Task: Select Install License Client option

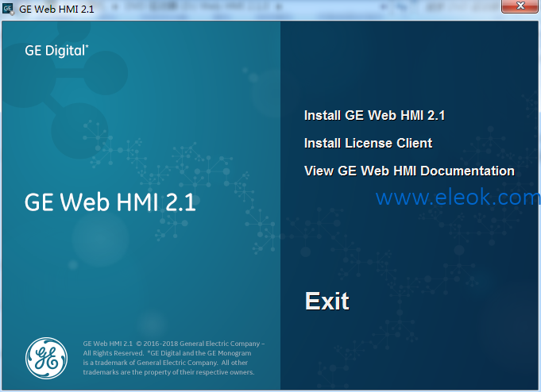Action: [x=368, y=143]
